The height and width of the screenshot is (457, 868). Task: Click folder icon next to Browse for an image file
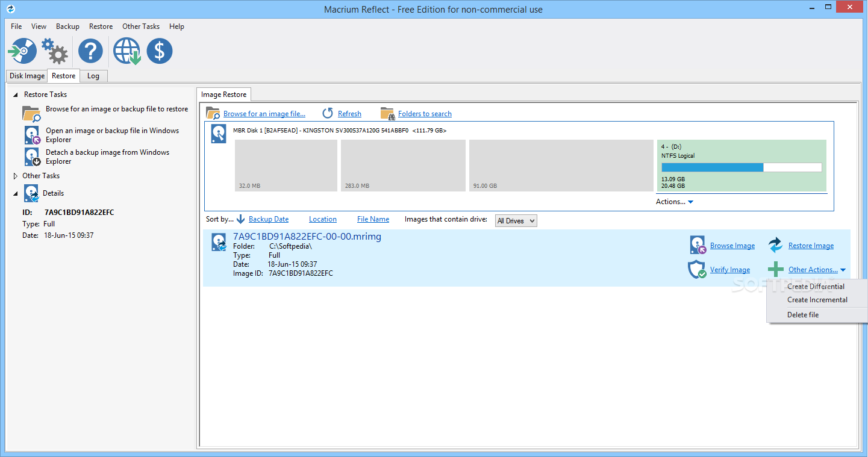[213, 113]
